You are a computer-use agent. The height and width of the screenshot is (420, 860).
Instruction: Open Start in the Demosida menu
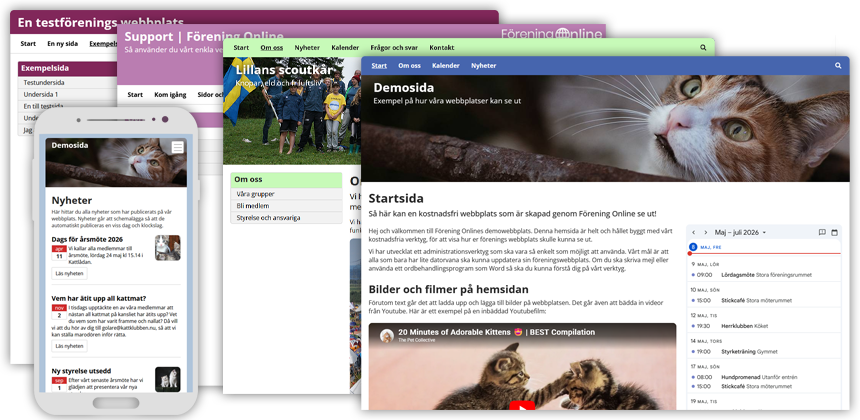[x=379, y=66]
